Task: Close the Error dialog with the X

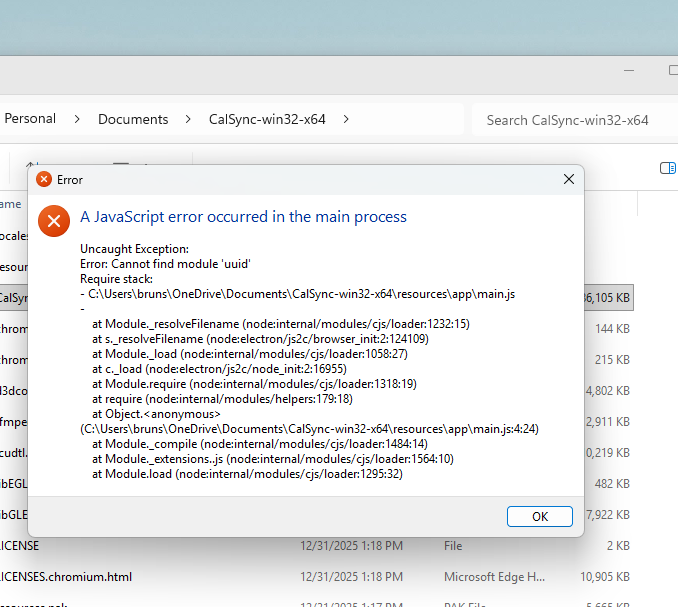Action: 568,179
